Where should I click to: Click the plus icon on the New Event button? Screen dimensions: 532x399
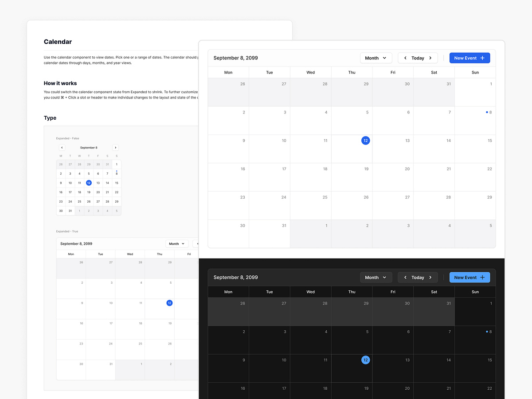(481, 58)
